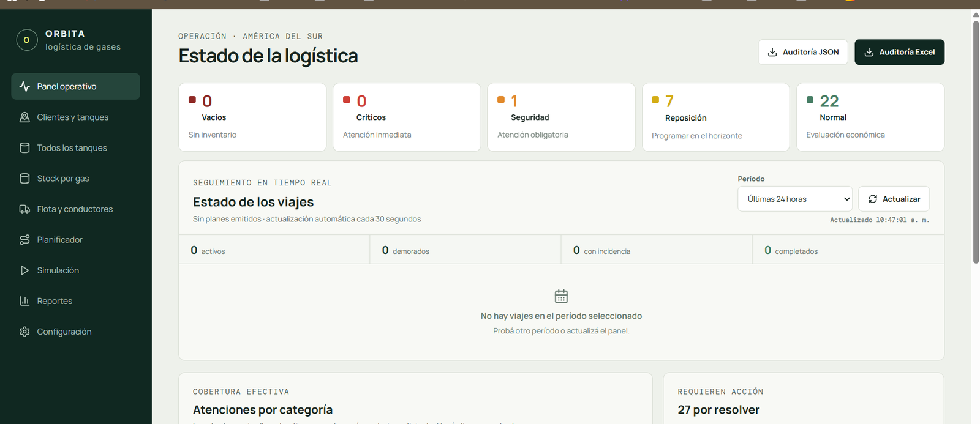Go to Clientes y tanques
Image resolution: width=980 pixels, height=424 pixels.
[75, 117]
